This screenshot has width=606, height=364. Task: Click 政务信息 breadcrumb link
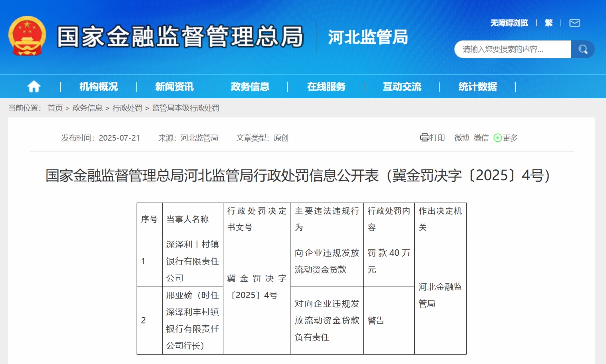(87, 108)
